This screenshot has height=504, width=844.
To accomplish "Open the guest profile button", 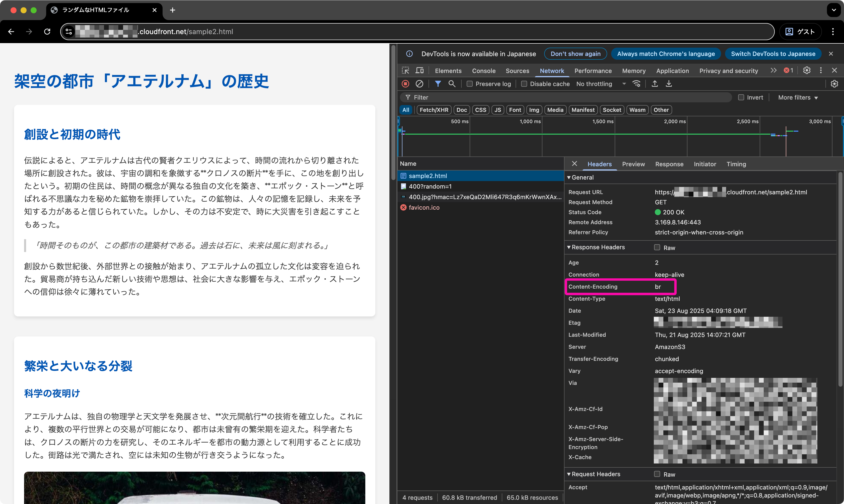I will pos(800,32).
